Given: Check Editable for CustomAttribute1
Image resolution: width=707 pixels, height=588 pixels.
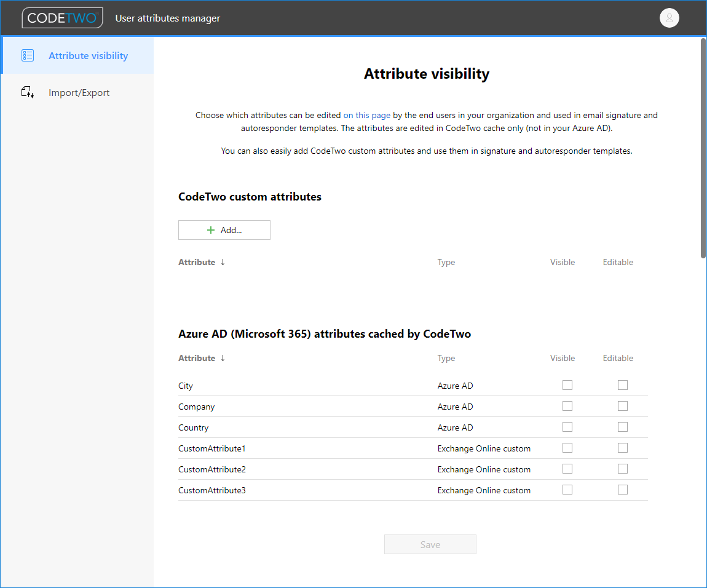Looking at the screenshot, I should (623, 448).
